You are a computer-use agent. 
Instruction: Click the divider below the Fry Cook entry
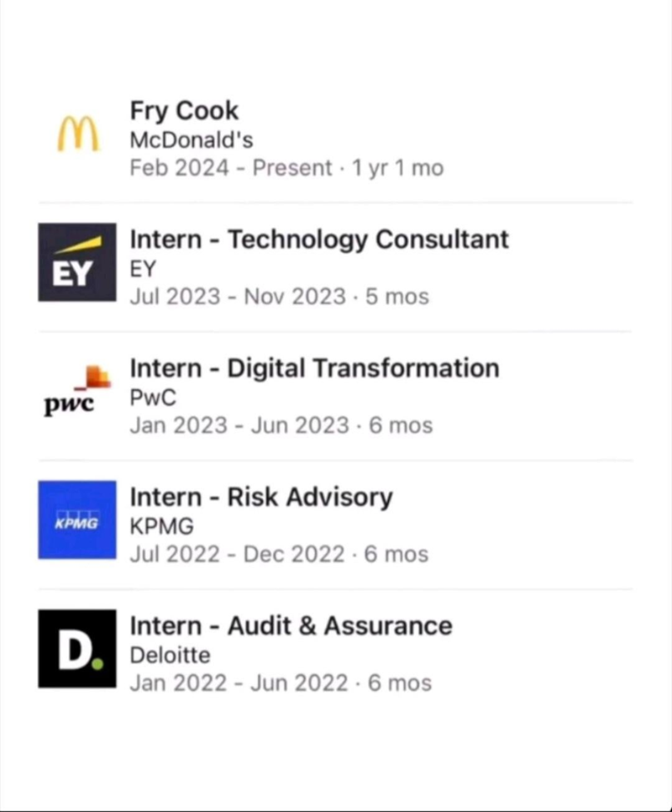click(336, 201)
